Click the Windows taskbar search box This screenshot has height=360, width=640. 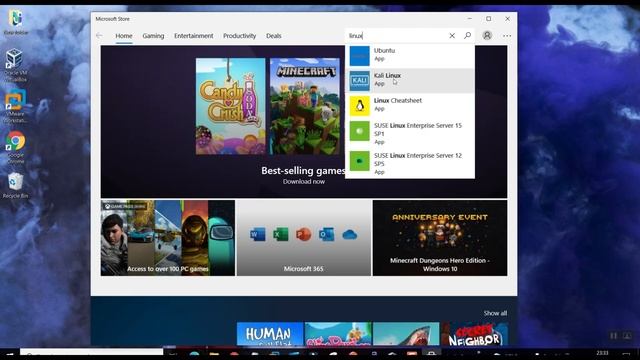91,353
